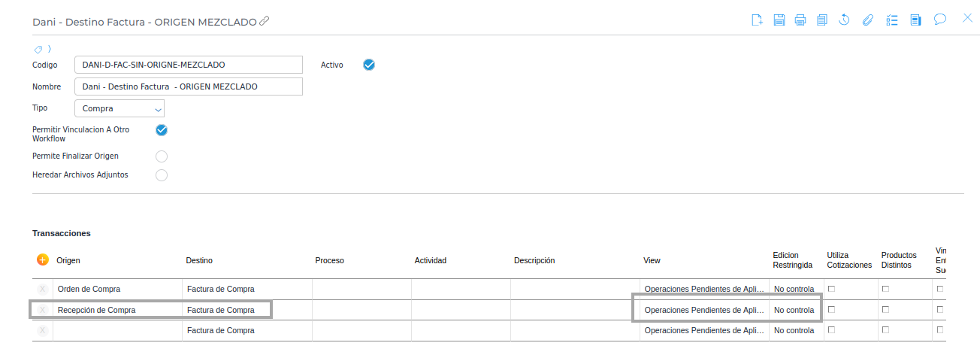This screenshot has width=980, height=349.
Task: Enable Permite Finalizar Origen
Action: click(161, 156)
